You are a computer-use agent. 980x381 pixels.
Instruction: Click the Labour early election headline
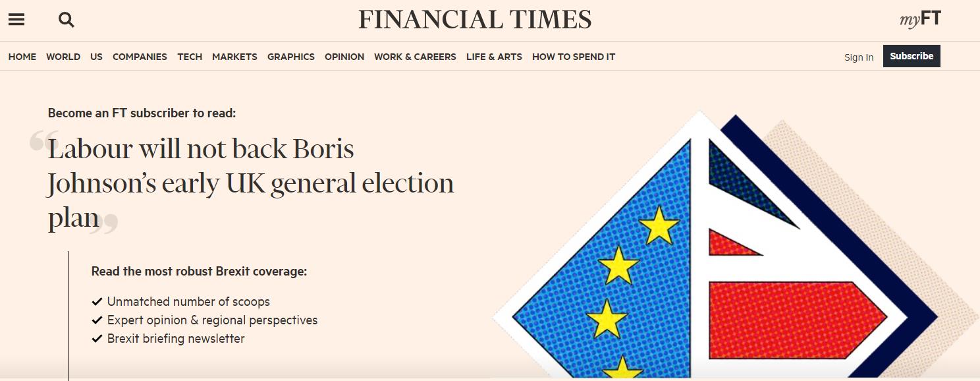tap(250, 183)
